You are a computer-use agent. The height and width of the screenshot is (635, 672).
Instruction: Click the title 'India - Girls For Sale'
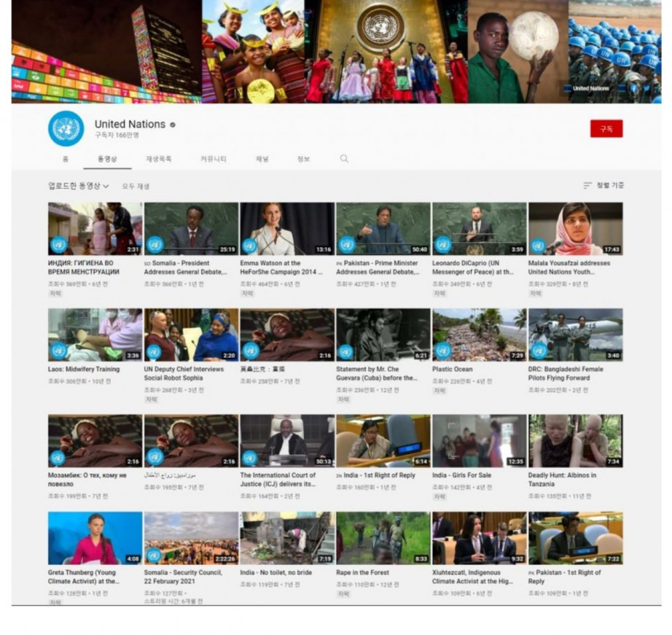click(461, 475)
